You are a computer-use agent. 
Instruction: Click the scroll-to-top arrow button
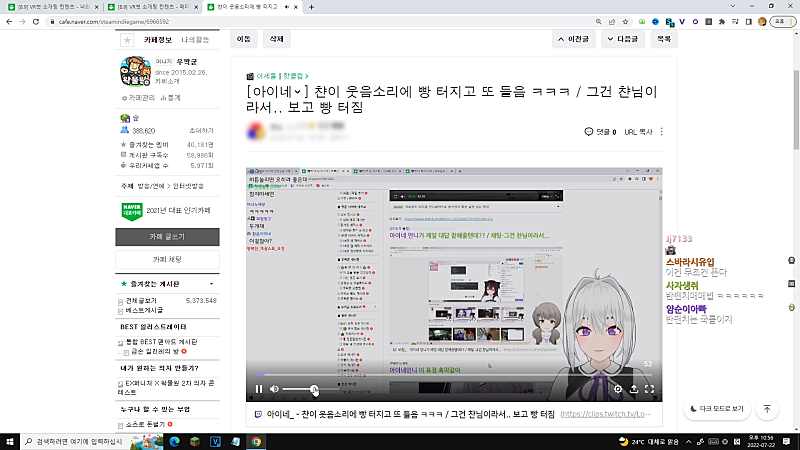(766, 409)
